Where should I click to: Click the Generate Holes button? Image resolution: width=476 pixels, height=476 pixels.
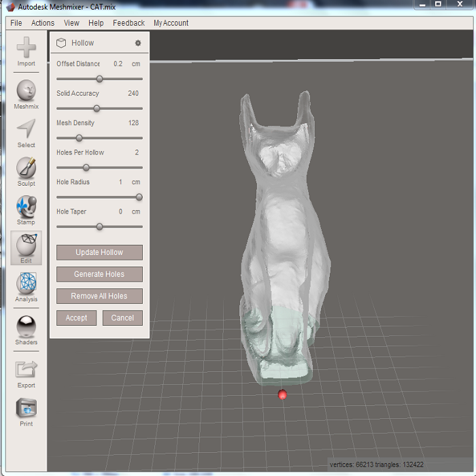pyautogui.click(x=99, y=274)
